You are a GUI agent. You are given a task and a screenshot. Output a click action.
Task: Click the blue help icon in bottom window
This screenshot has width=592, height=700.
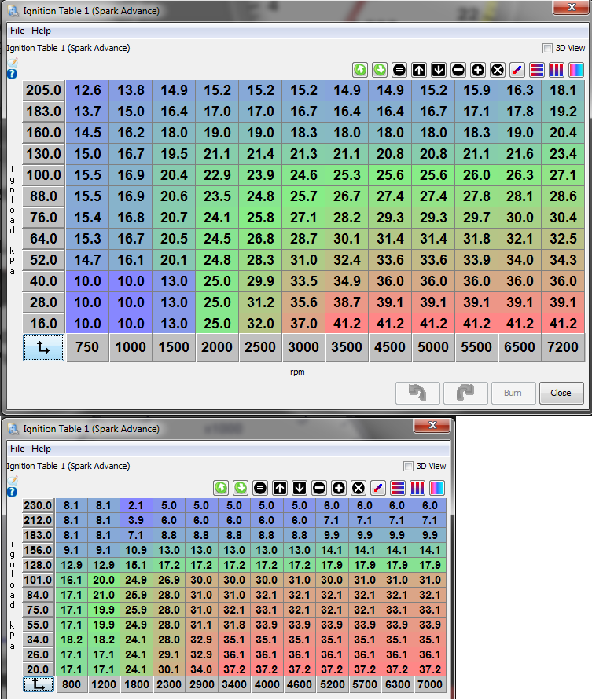[x=12, y=492]
